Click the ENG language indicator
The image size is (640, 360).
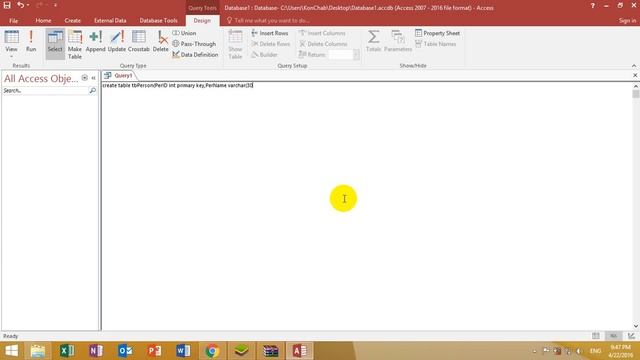pyautogui.click(x=595, y=351)
